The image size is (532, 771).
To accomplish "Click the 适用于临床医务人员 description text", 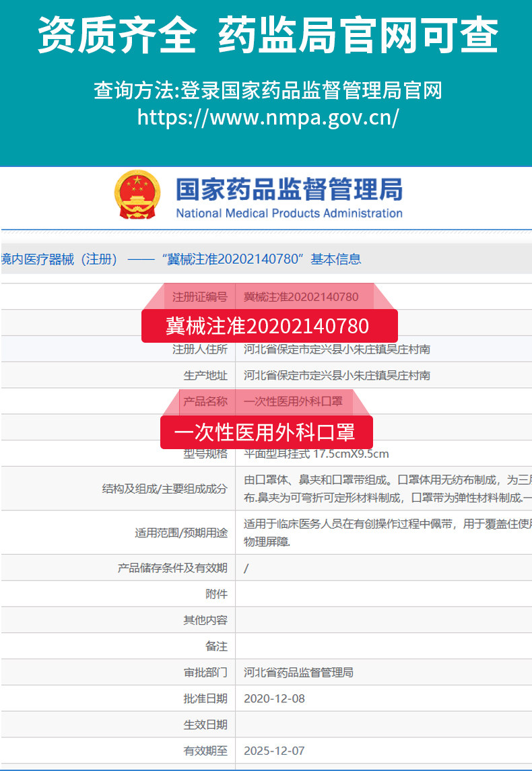I will pyautogui.click(x=387, y=533).
